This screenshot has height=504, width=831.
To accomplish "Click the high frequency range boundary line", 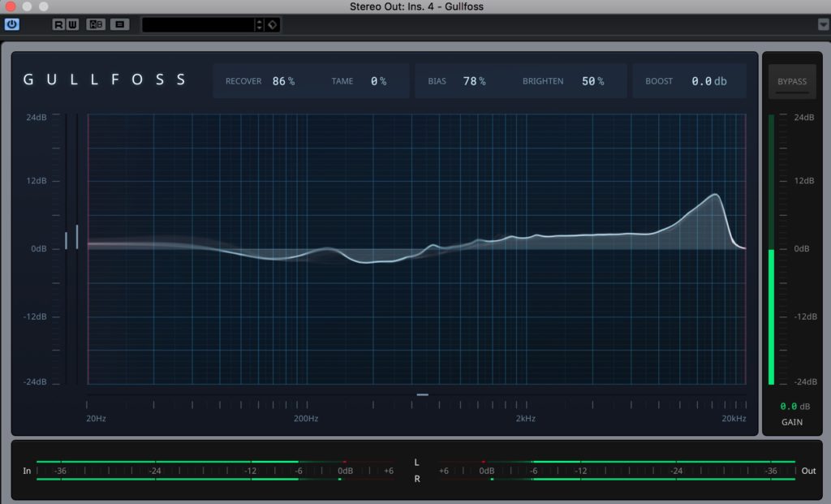I will pos(746,249).
